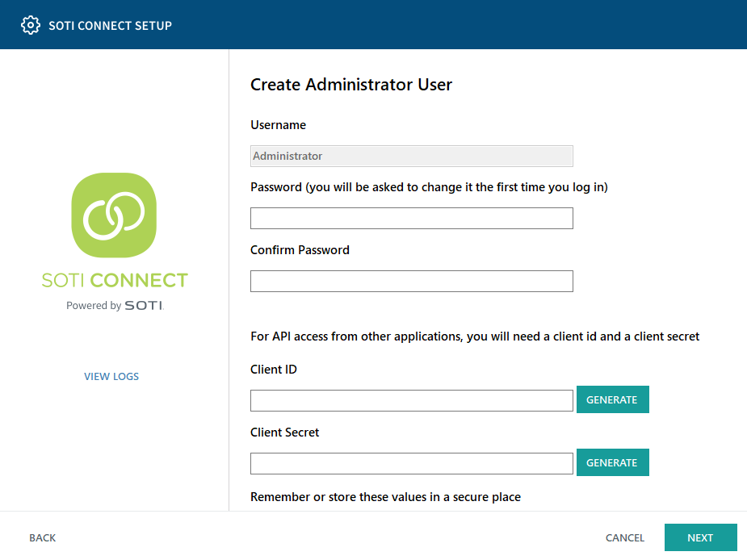747x560 pixels.
Task: Click the 'Client Secret' label text
Action: point(284,433)
